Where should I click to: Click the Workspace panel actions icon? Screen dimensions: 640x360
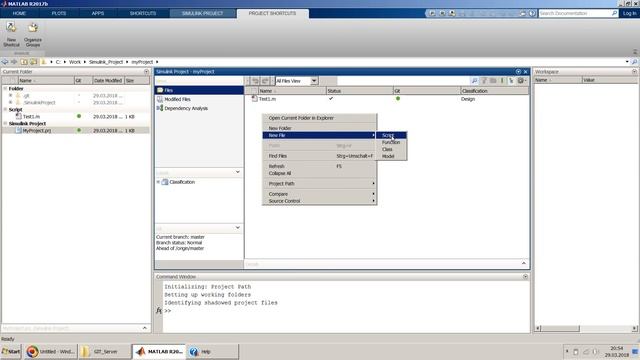(634, 71)
